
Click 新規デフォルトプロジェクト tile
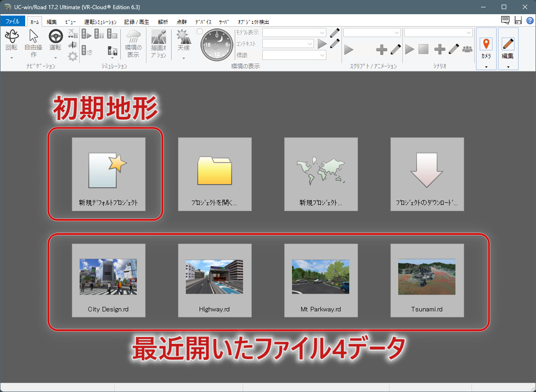tap(108, 174)
